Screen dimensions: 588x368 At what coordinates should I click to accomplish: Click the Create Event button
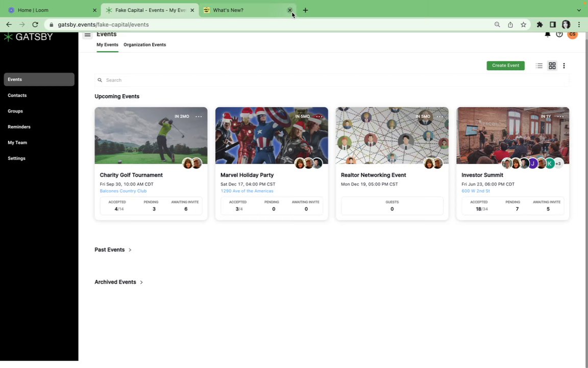(x=505, y=65)
